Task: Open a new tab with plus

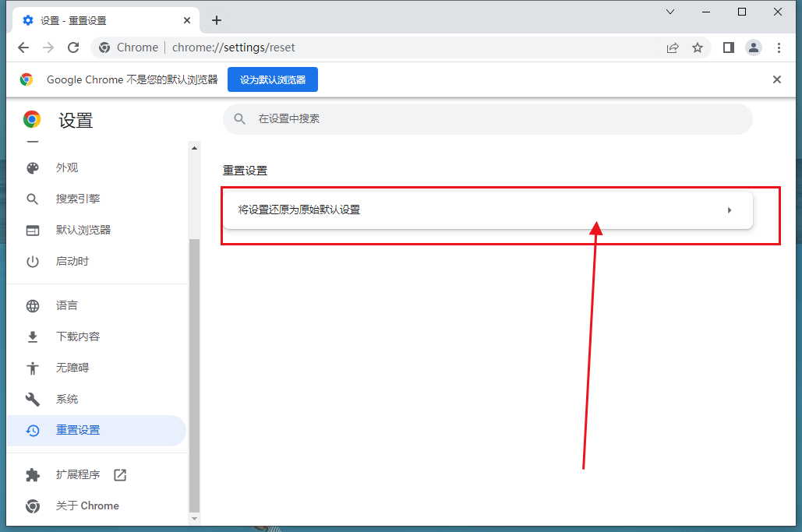Action: [217, 20]
